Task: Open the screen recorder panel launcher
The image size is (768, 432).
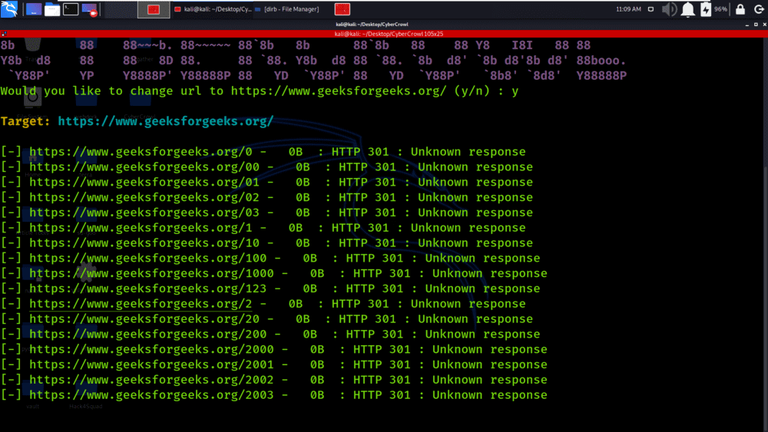Action: [x=90, y=9]
